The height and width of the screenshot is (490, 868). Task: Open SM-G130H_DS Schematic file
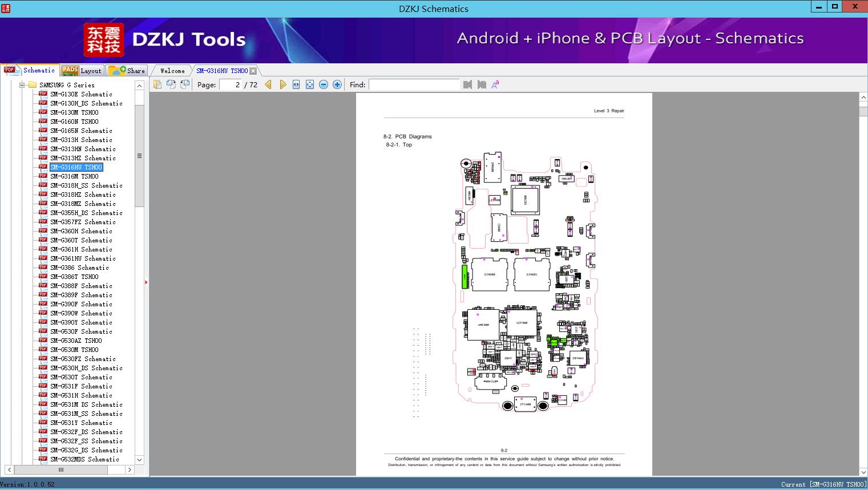coord(86,103)
